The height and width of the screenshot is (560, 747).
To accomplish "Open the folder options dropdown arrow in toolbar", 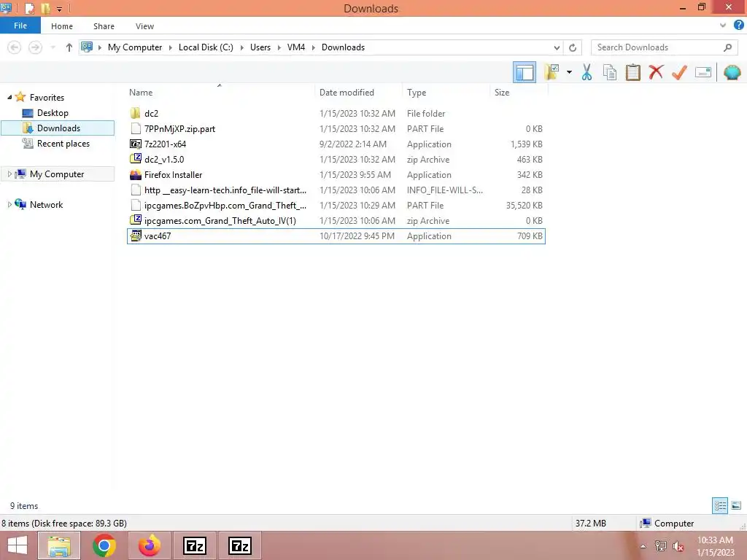I will pyautogui.click(x=569, y=72).
